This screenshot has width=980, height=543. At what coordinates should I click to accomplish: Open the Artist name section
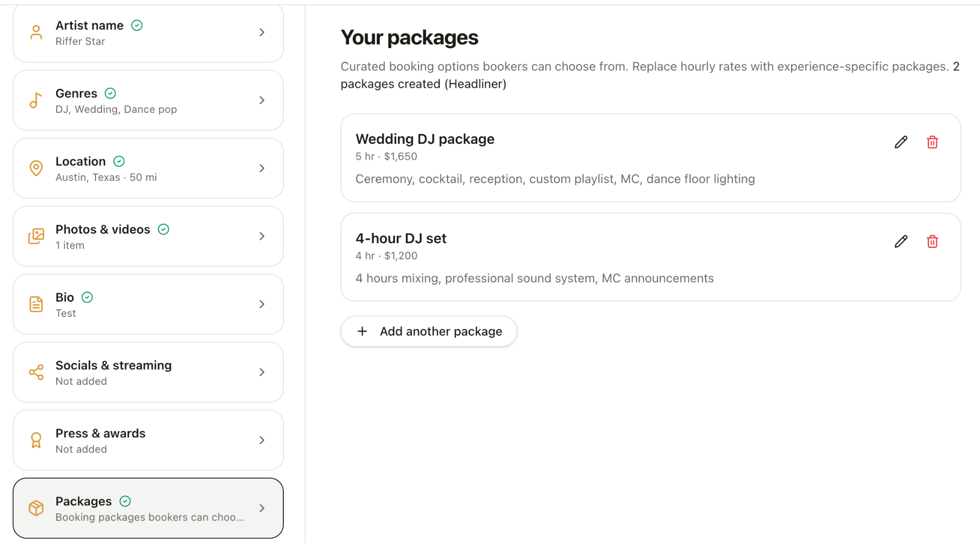(148, 33)
